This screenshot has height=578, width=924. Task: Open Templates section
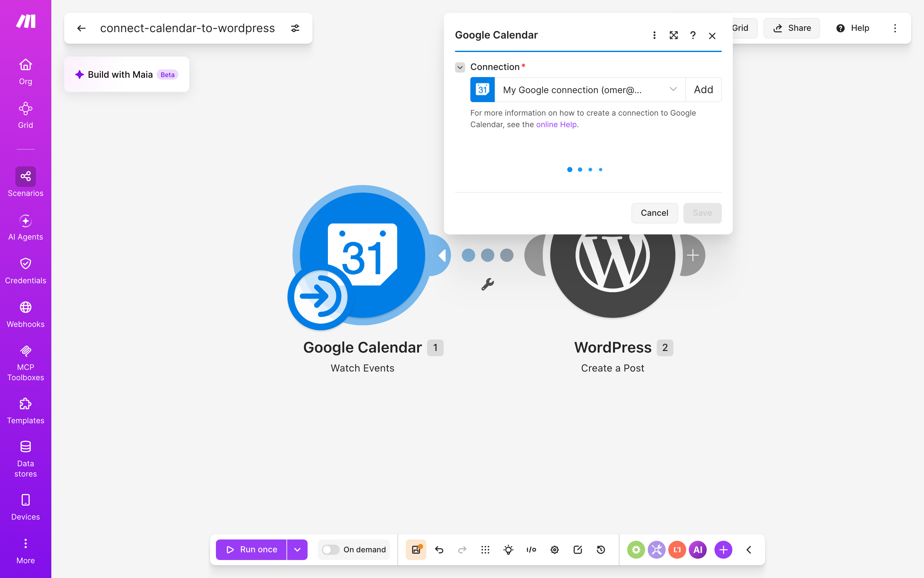[26, 411]
